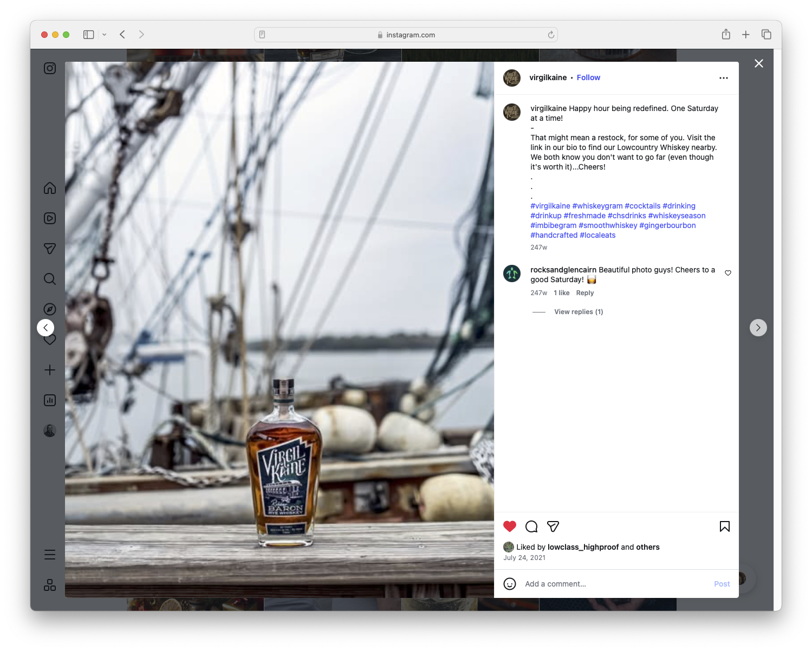Screen dimensions: 812x651
Task: Open hashtag #cocktails
Action: click(x=642, y=206)
